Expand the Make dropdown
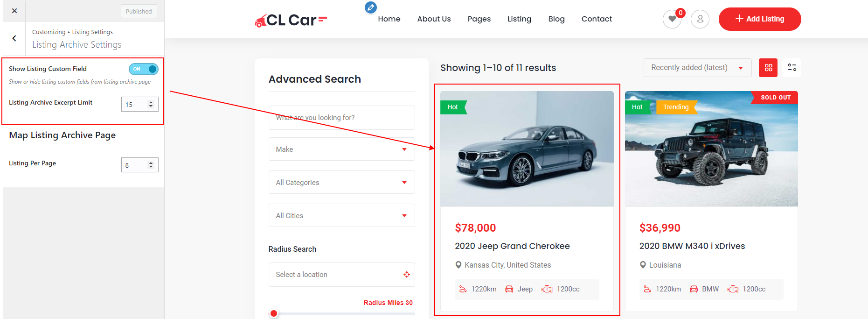 [341, 149]
